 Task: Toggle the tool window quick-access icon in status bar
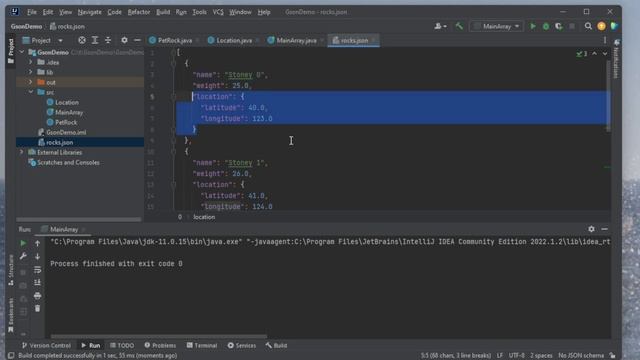11,356
